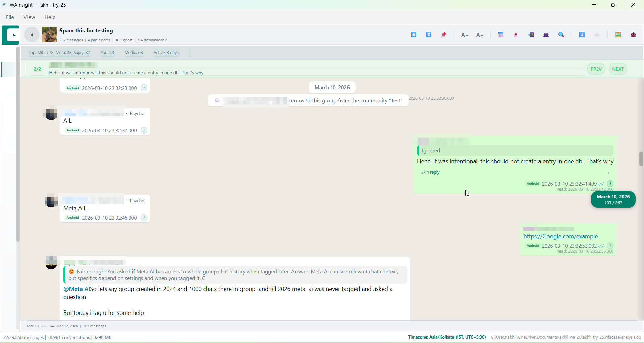The image size is (644, 343).
Task: Open the File menu
Action: [x=10, y=17]
